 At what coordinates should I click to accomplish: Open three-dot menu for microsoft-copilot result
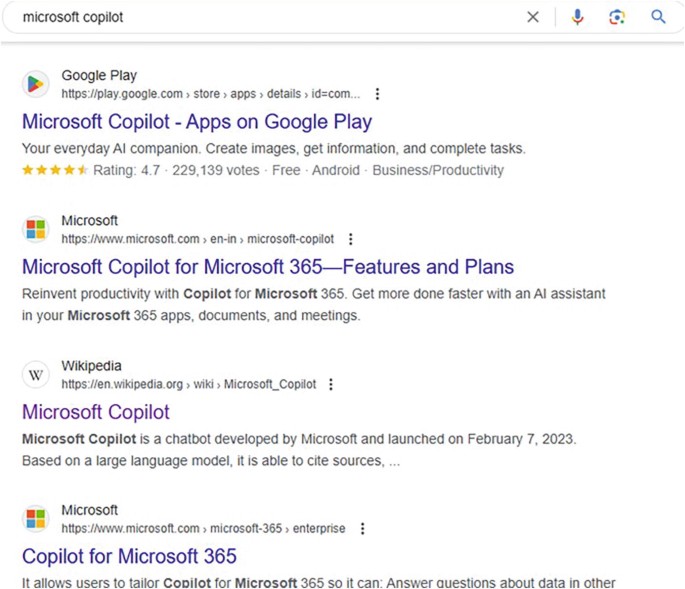tap(350, 239)
